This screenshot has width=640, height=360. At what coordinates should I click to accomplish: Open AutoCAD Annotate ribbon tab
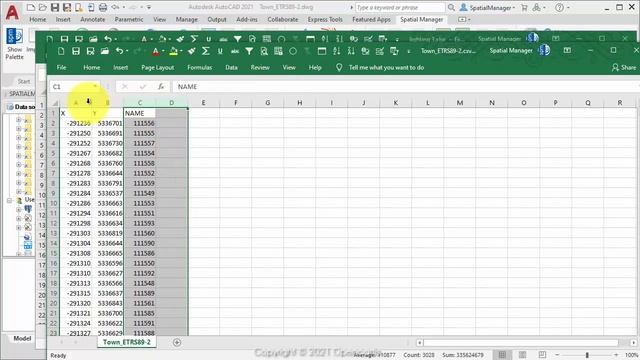93,19
